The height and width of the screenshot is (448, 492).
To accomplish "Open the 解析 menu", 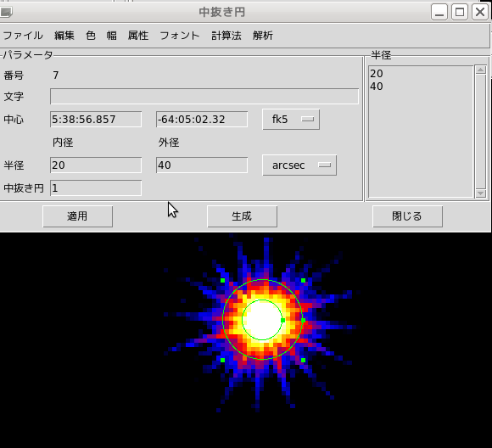I will [x=263, y=36].
